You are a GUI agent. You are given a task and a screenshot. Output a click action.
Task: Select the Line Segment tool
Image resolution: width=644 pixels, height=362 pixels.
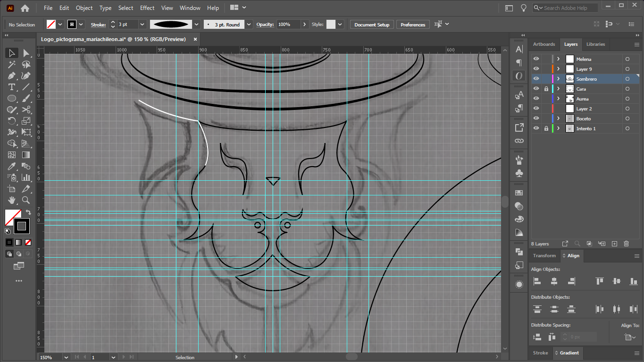(26, 87)
